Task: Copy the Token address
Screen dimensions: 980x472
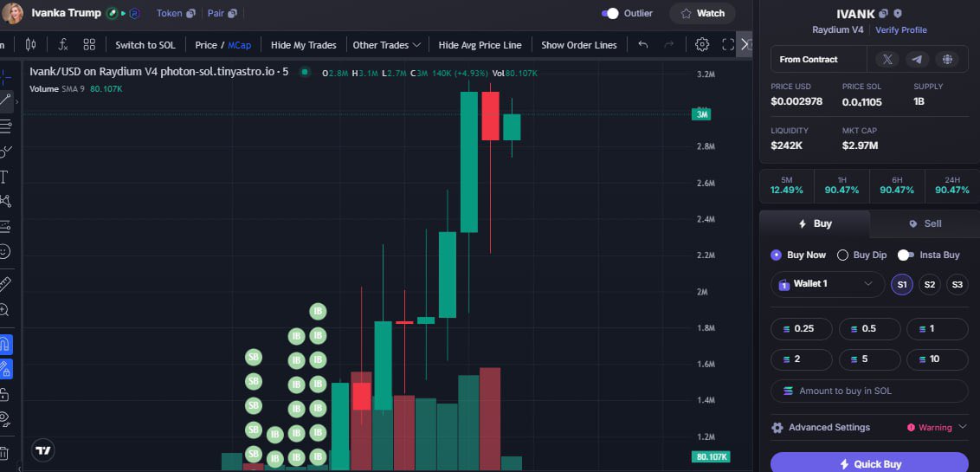Action: pyautogui.click(x=191, y=13)
